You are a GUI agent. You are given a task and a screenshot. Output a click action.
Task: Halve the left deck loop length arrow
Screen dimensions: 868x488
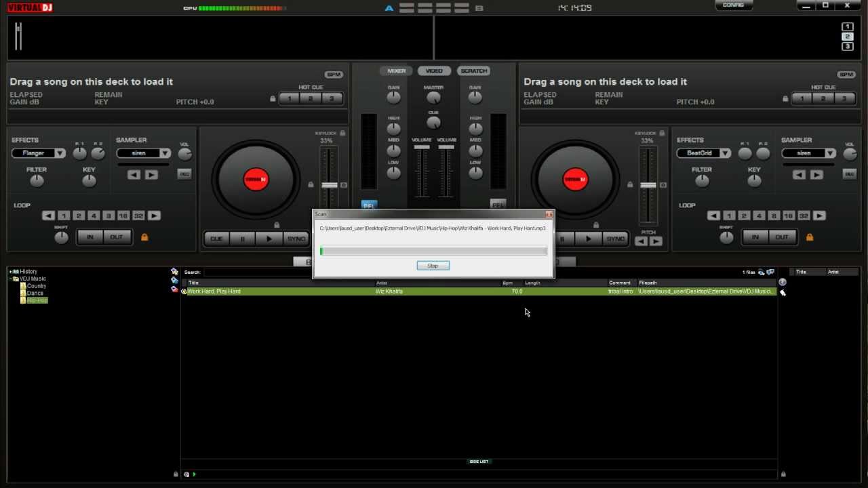48,216
